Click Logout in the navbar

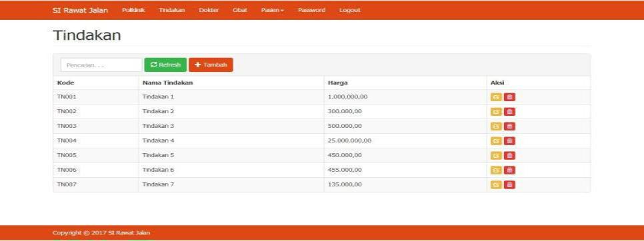[x=350, y=10]
